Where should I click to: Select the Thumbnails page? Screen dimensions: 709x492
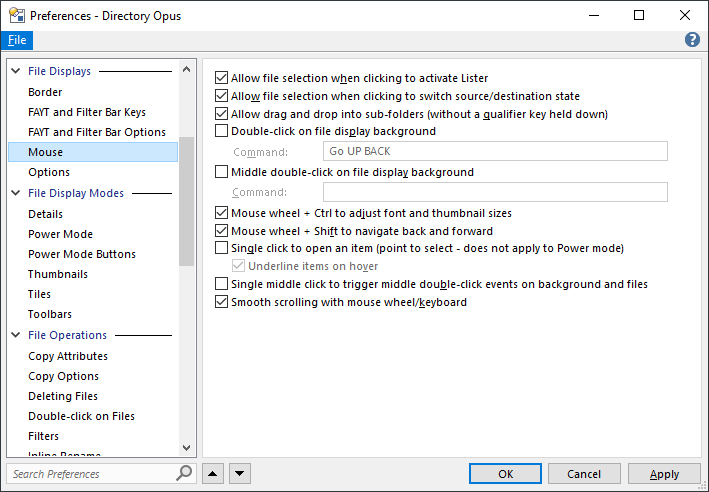click(x=57, y=274)
